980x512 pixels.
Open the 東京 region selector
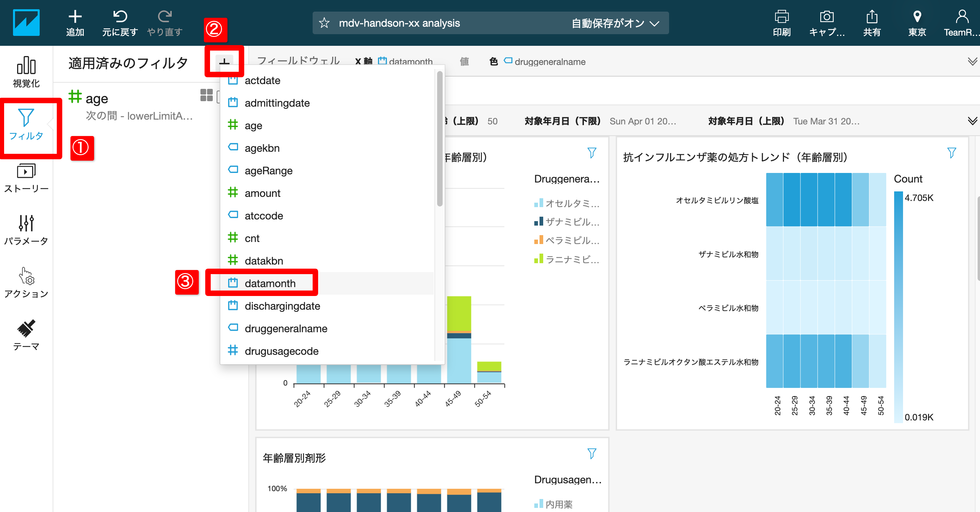[x=917, y=23]
